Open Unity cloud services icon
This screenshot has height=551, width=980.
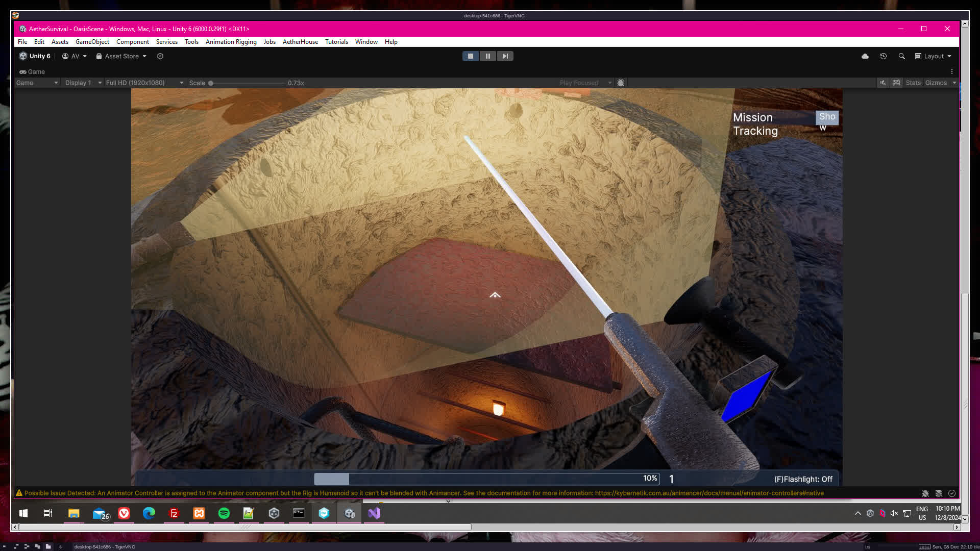pos(865,56)
